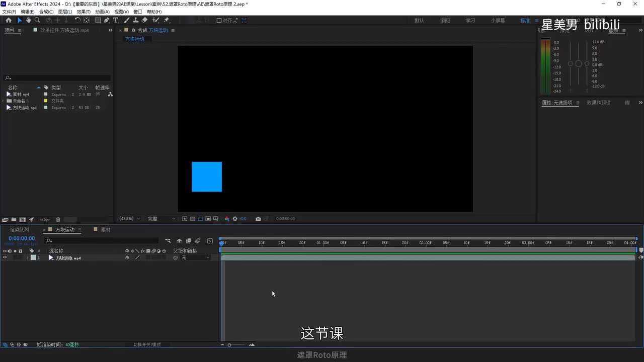Screen dimensions: 644x362
Task: Enable frame blending for timeline layers
Action: pyautogui.click(x=189, y=241)
